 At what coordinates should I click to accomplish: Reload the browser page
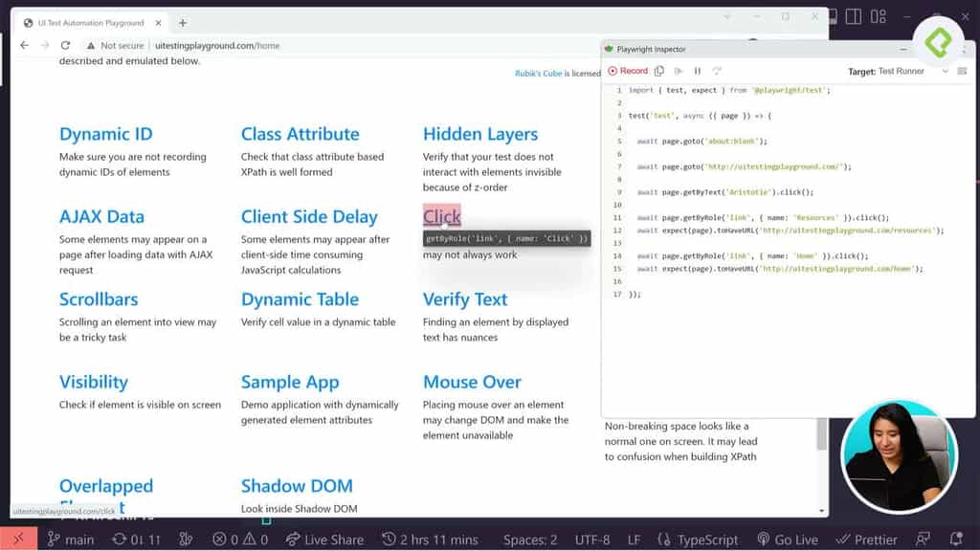65,46
